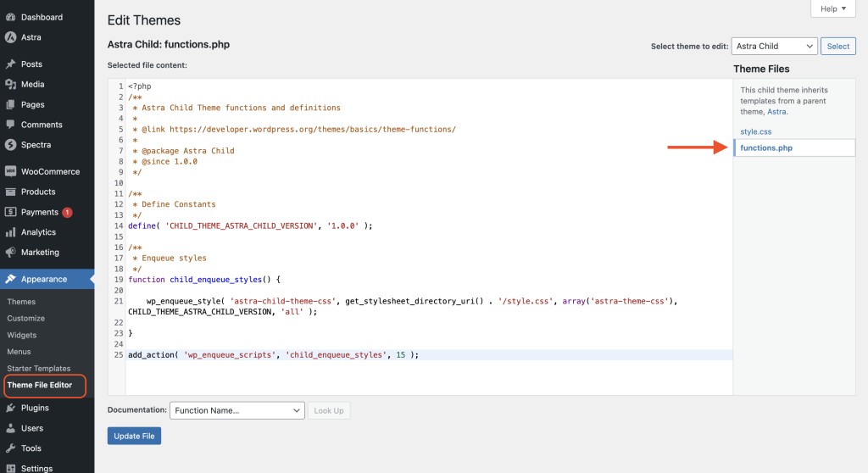Image resolution: width=868 pixels, height=473 pixels.
Task: Click the Payments notification badge
Action: pos(68,212)
